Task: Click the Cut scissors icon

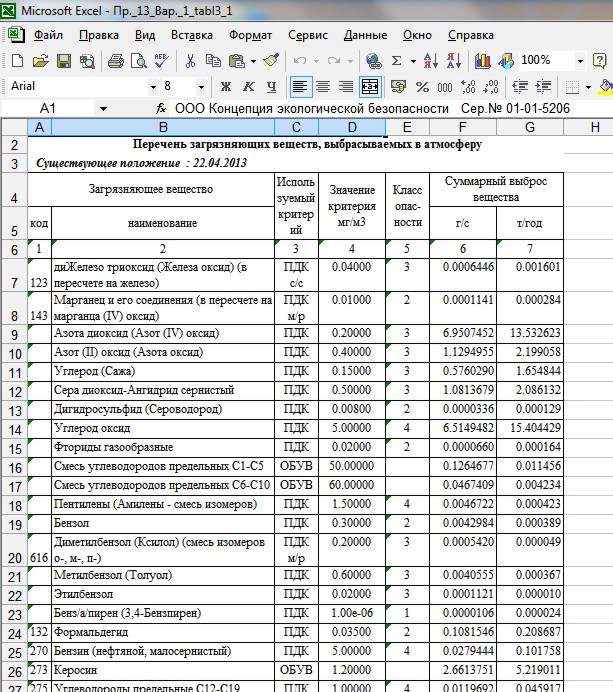Action: (191, 61)
